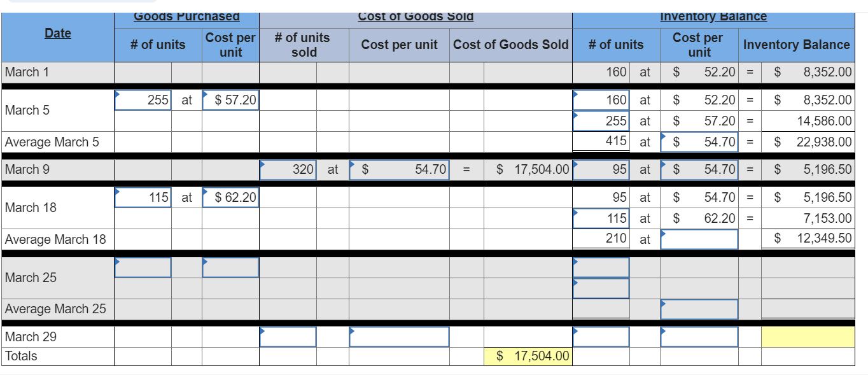
Task: Select the March 9 inventory units field showing 95
Action: coord(601,169)
